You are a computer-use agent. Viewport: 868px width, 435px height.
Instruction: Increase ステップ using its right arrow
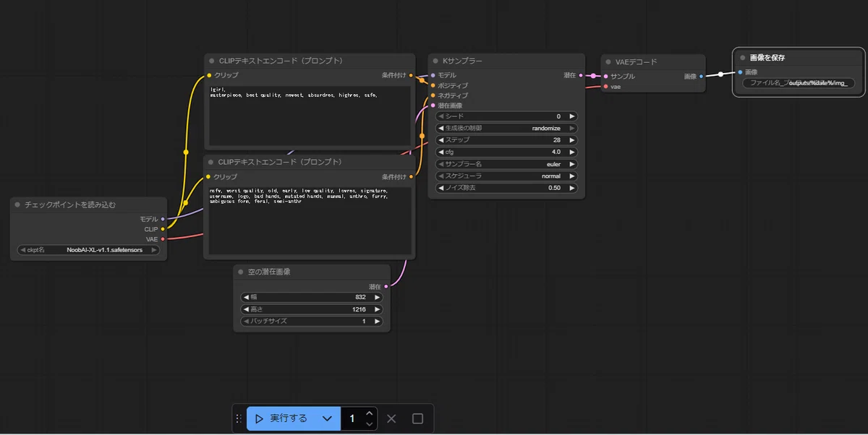(x=572, y=140)
